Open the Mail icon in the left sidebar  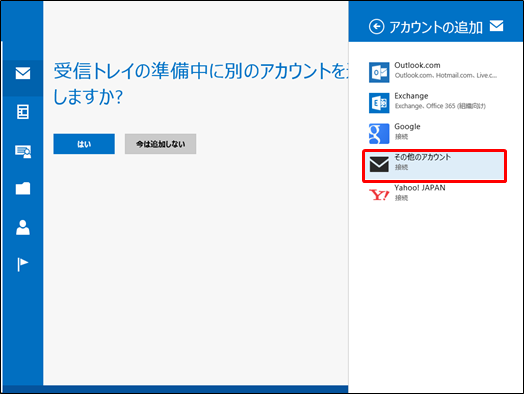(x=23, y=73)
